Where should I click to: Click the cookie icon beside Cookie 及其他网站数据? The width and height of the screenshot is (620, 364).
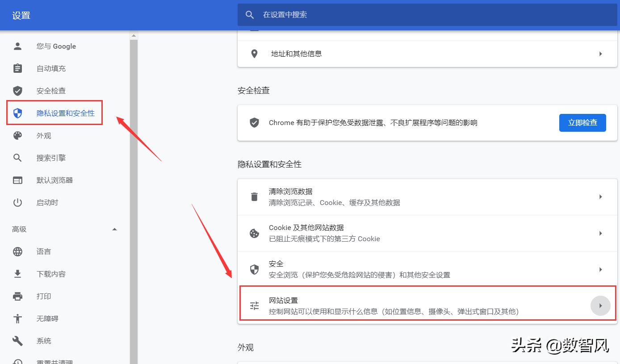[254, 233]
